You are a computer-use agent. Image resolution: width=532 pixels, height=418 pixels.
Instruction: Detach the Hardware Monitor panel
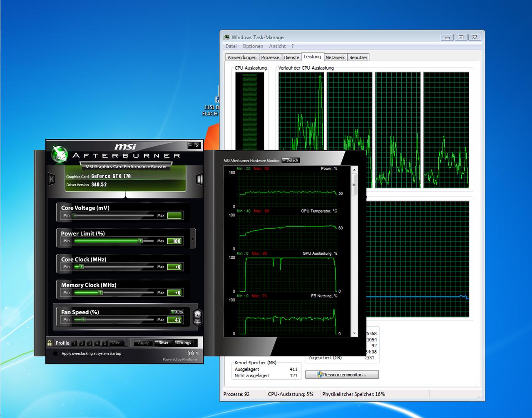[x=291, y=160]
